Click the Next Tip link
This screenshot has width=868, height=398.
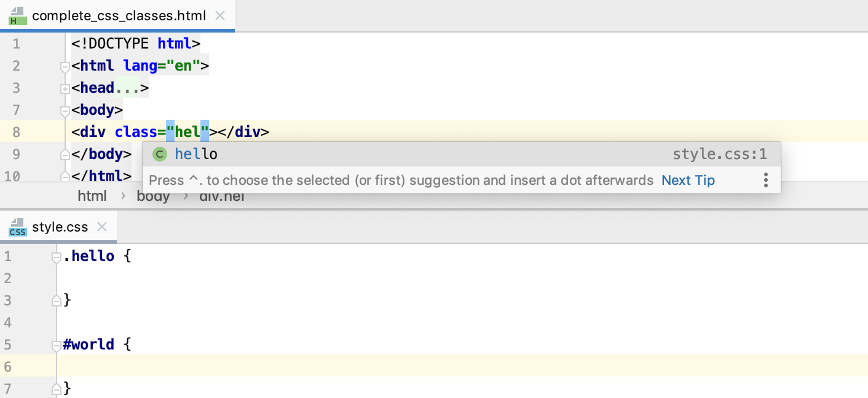coord(687,180)
